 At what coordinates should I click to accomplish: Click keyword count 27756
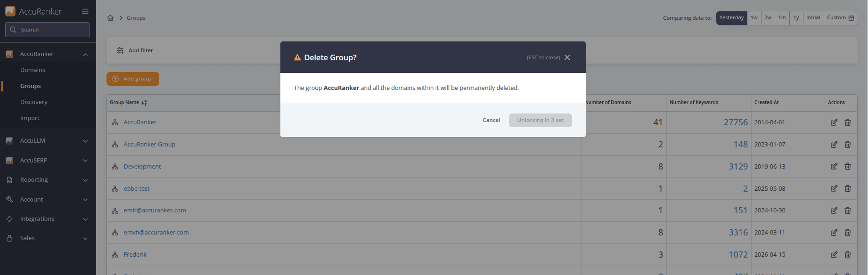click(736, 122)
